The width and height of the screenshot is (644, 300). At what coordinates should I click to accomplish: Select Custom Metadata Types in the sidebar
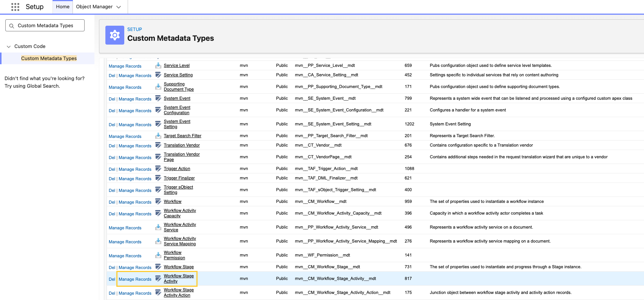pyautogui.click(x=49, y=58)
